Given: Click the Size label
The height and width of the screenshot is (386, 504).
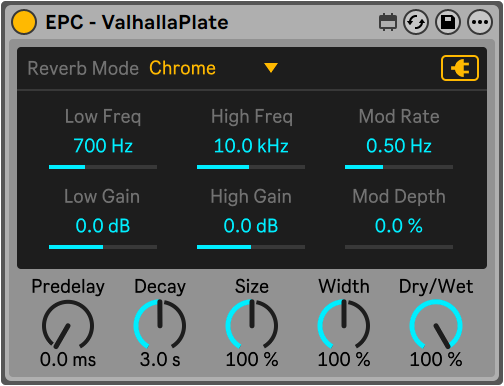Looking at the screenshot, I should click(x=252, y=286).
